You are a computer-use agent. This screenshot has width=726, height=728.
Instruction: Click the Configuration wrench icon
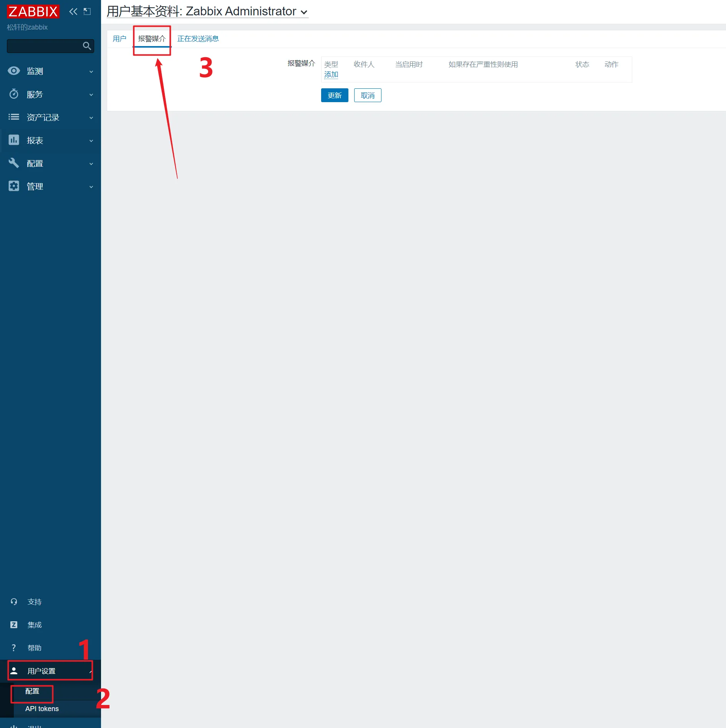(x=14, y=163)
